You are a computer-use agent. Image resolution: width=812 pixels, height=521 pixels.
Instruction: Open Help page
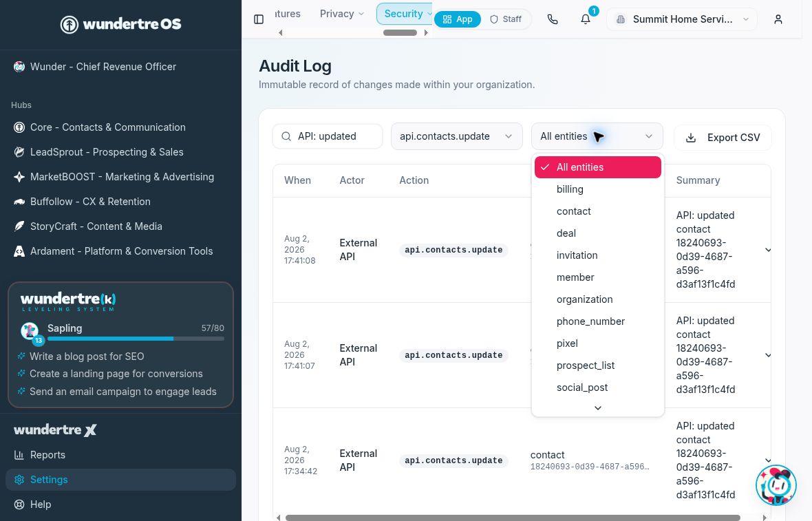coord(120,504)
